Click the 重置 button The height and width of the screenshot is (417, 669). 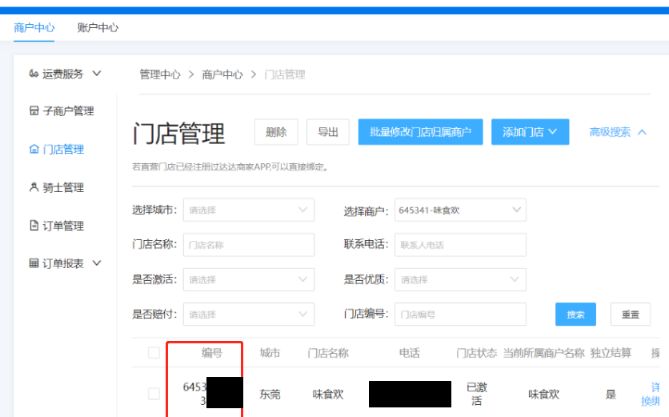(630, 314)
